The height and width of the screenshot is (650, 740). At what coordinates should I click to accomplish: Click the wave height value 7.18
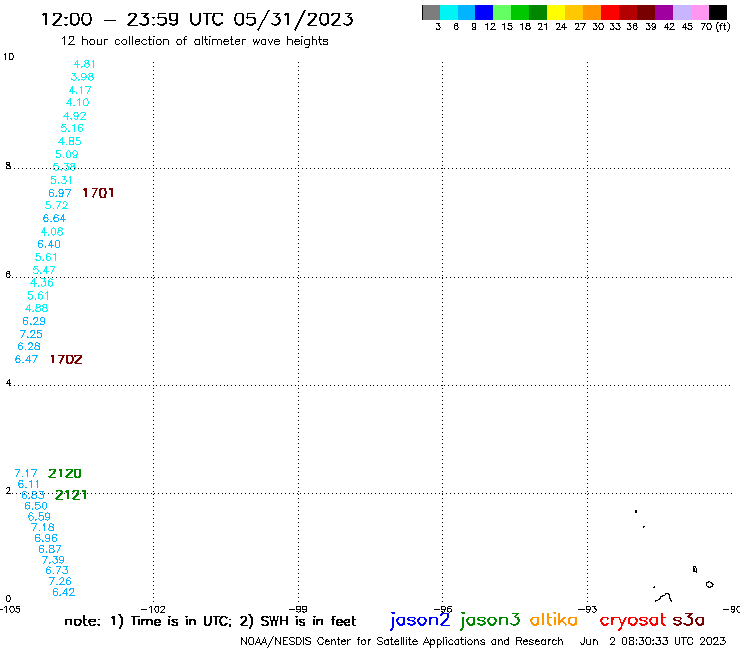43,527
